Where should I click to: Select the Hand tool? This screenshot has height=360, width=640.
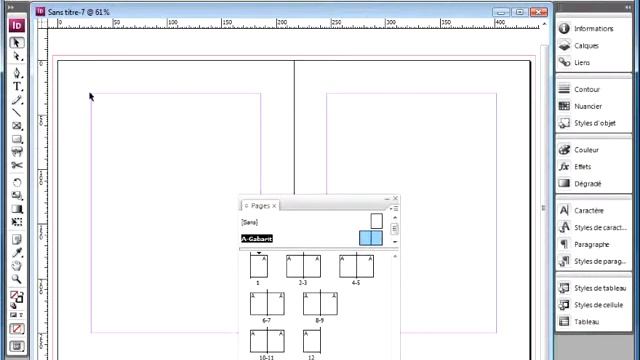(16, 266)
